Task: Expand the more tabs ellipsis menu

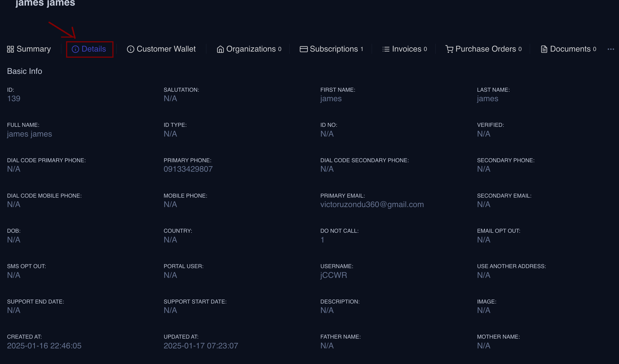Action: point(611,49)
